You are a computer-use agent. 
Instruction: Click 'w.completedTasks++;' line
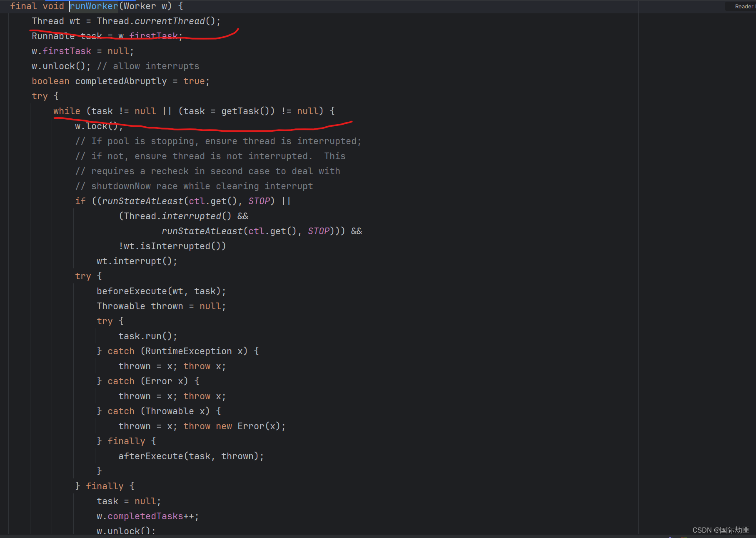click(x=148, y=516)
